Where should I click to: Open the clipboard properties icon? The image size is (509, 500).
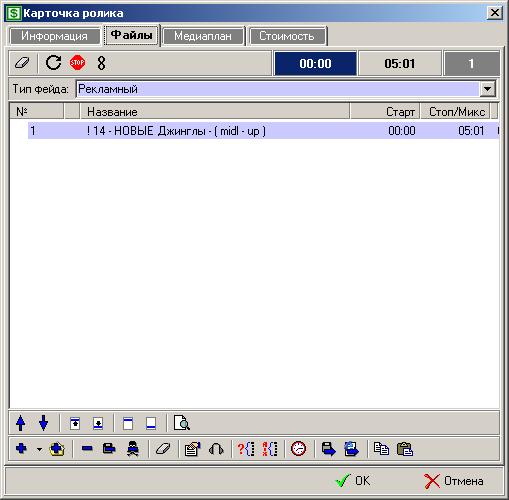192,449
